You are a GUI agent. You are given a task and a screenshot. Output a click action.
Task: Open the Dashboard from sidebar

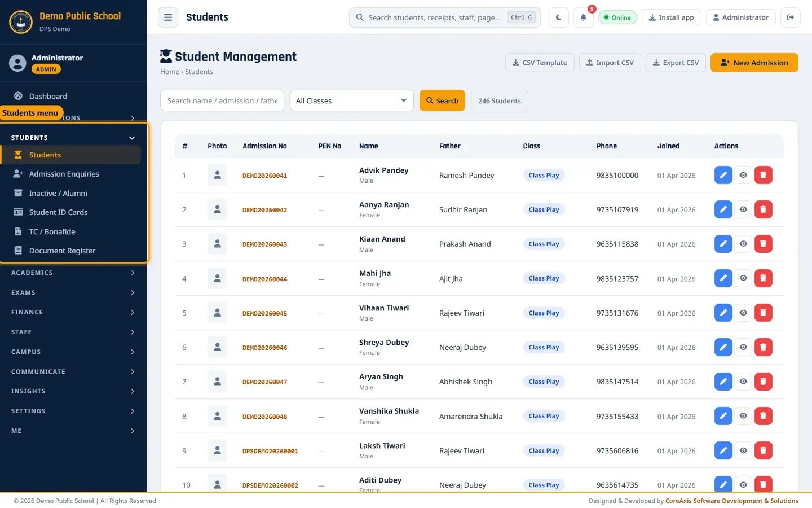pyautogui.click(x=71, y=96)
